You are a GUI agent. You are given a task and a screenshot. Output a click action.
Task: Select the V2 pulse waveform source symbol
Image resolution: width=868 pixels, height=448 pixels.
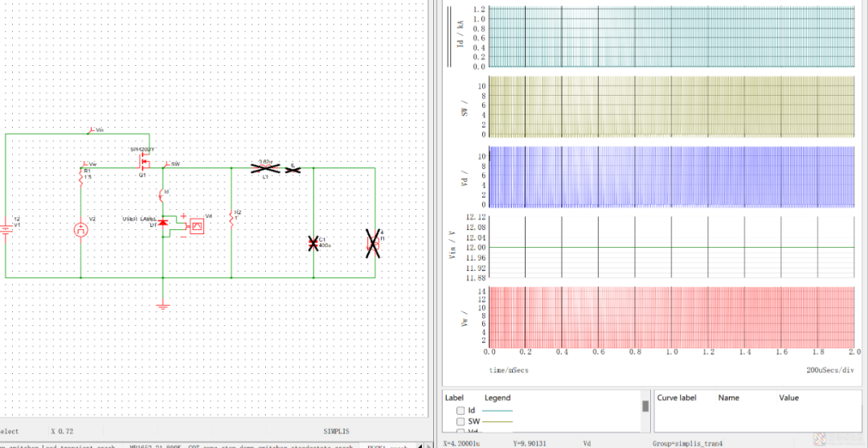pyautogui.click(x=81, y=229)
